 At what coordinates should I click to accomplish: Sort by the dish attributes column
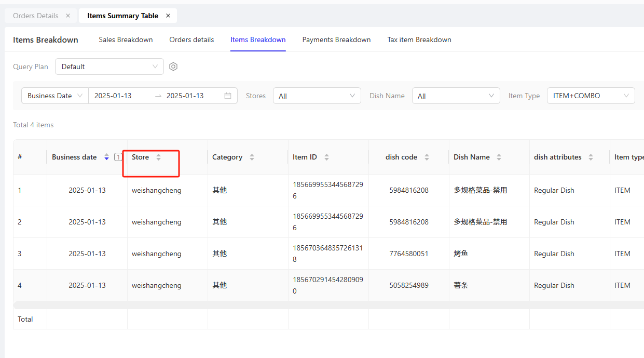click(x=591, y=157)
